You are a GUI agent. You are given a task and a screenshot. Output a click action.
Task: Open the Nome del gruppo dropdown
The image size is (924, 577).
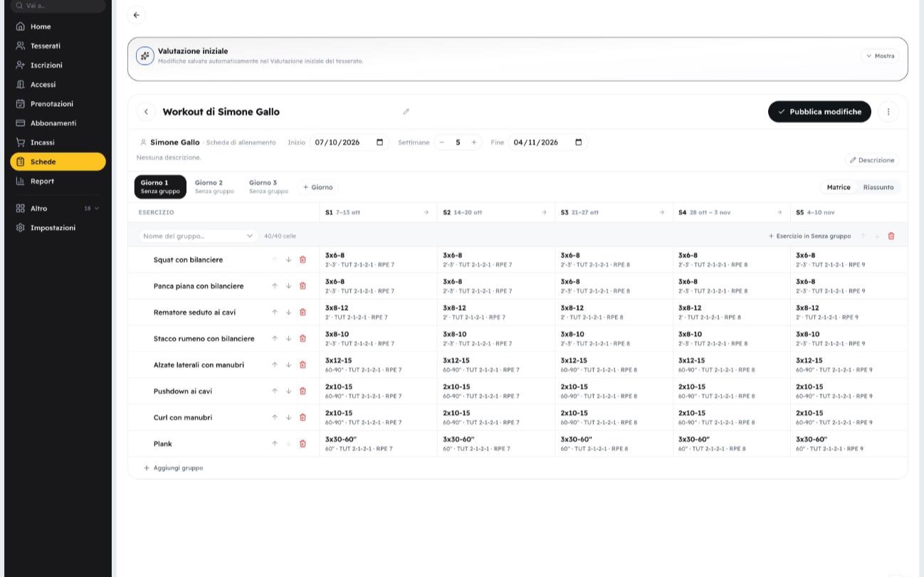[x=197, y=236]
